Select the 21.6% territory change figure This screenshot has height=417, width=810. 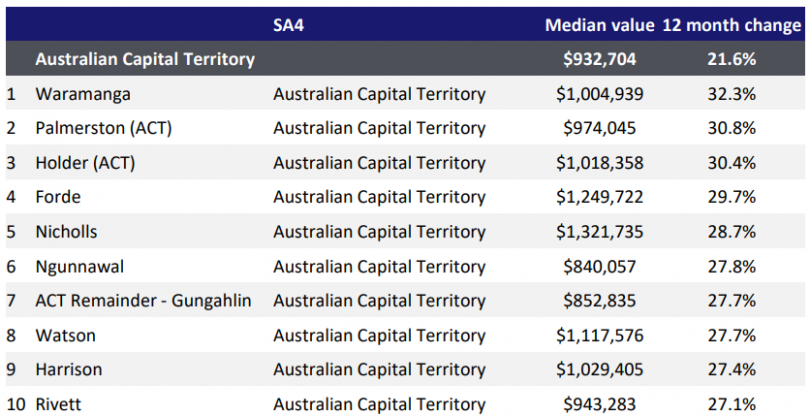coord(730,59)
